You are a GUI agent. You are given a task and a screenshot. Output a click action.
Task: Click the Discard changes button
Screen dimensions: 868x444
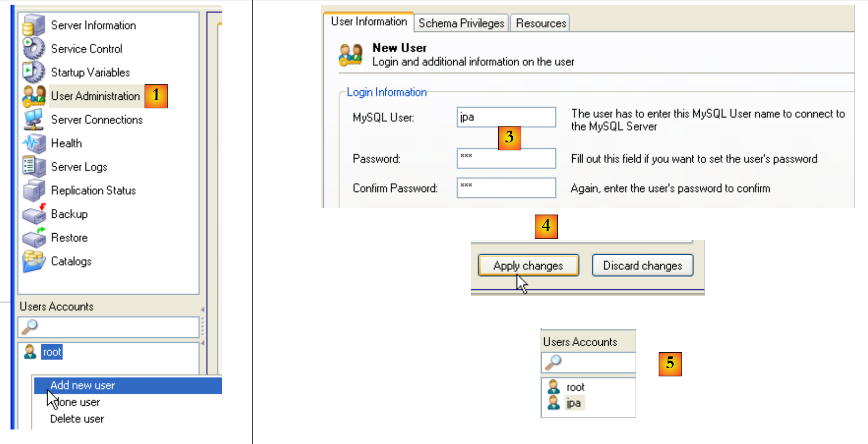tap(642, 266)
